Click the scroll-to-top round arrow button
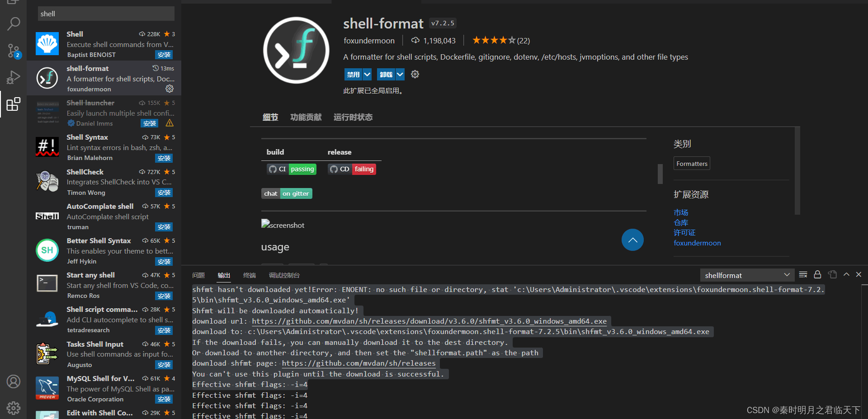The image size is (868, 419). pyautogui.click(x=632, y=240)
